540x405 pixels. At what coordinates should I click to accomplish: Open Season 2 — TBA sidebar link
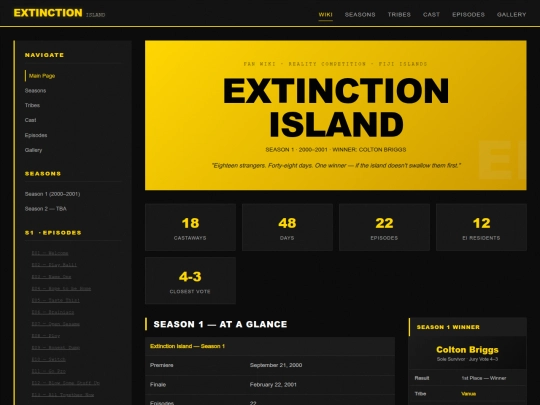(x=46, y=209)
